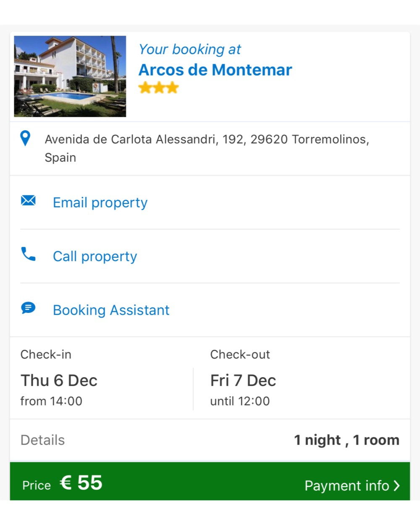
Task: Expand the Payment info chevron arrow
Action: point(396,486)
